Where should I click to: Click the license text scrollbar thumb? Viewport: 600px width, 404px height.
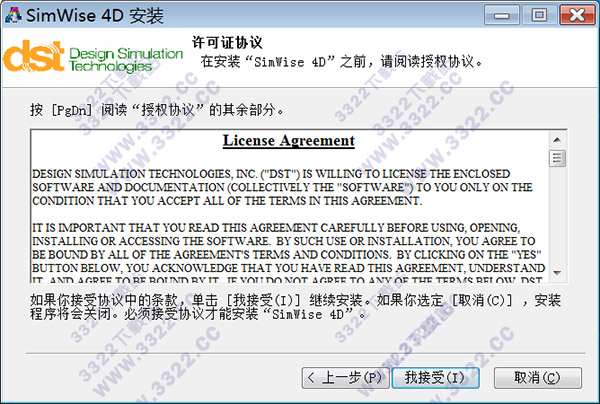[557, 158]
